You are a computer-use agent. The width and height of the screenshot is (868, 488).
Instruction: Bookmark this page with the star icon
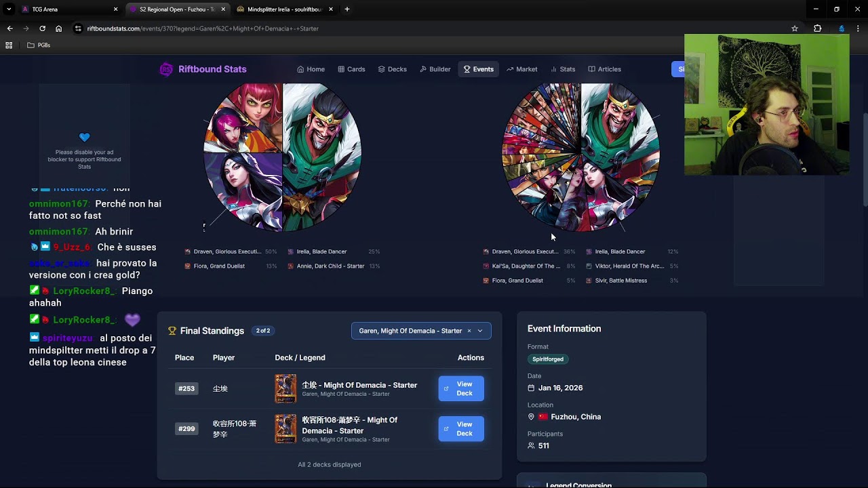795,28
